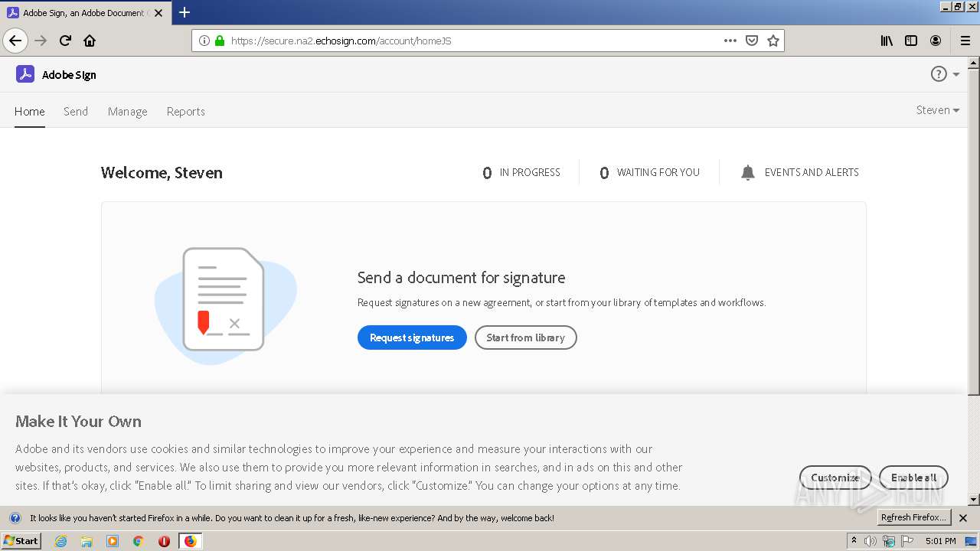Open the Firefox hamburger menu
The image size is (980, 551).
coord(965,41)
